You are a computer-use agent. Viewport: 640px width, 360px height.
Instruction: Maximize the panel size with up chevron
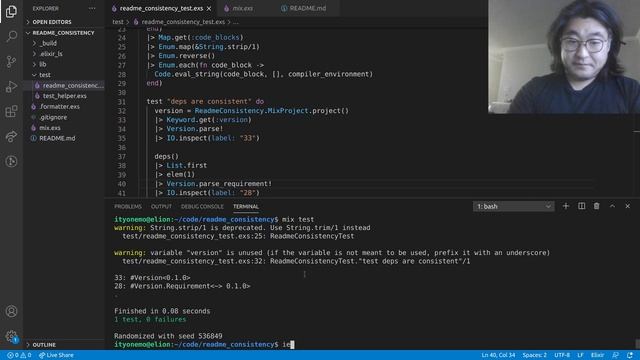pyautogui.click(x=612, y=206)
